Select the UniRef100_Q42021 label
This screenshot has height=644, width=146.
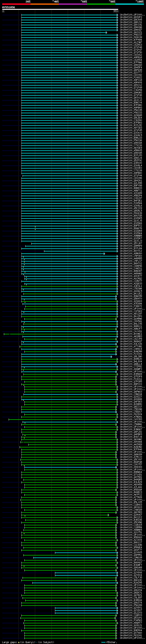tap(131, 32)
